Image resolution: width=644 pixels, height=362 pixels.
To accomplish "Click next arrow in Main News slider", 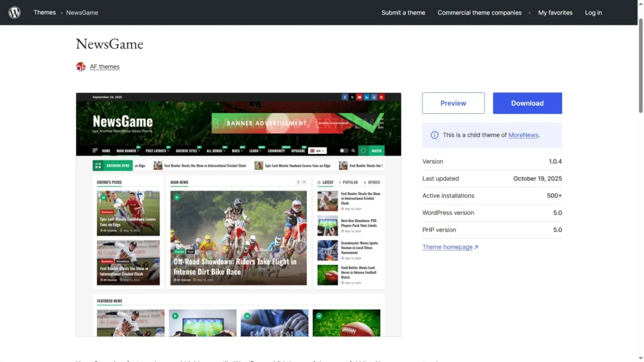I will pyautogui.click(x=304, y=182).
